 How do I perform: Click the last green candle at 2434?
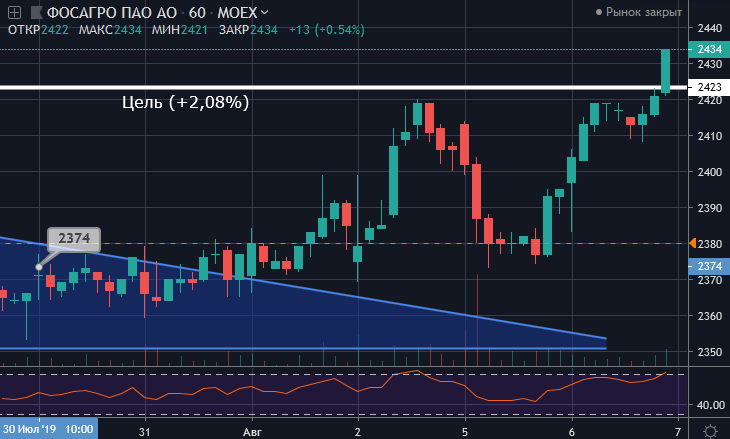pyautogui.click(x=666, y=71)
